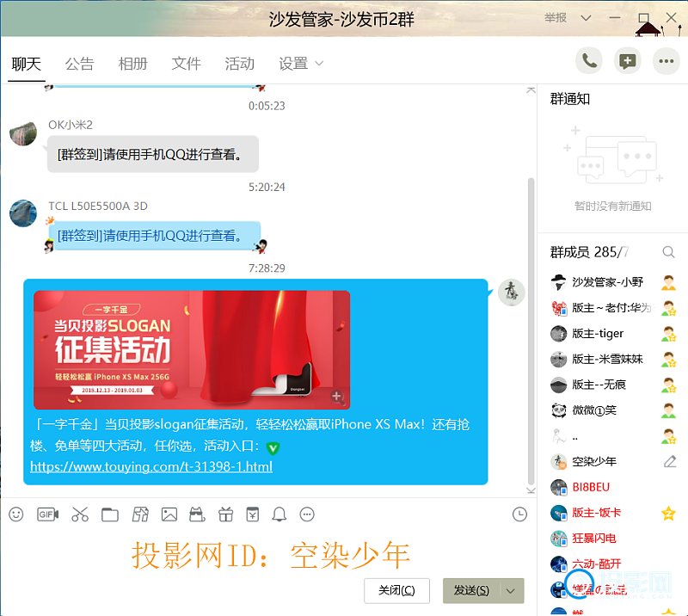Screen dimensions: 688x616
Task: Zoom the SLOGAN banner with the magnifier icon
Action: point(337,397)
